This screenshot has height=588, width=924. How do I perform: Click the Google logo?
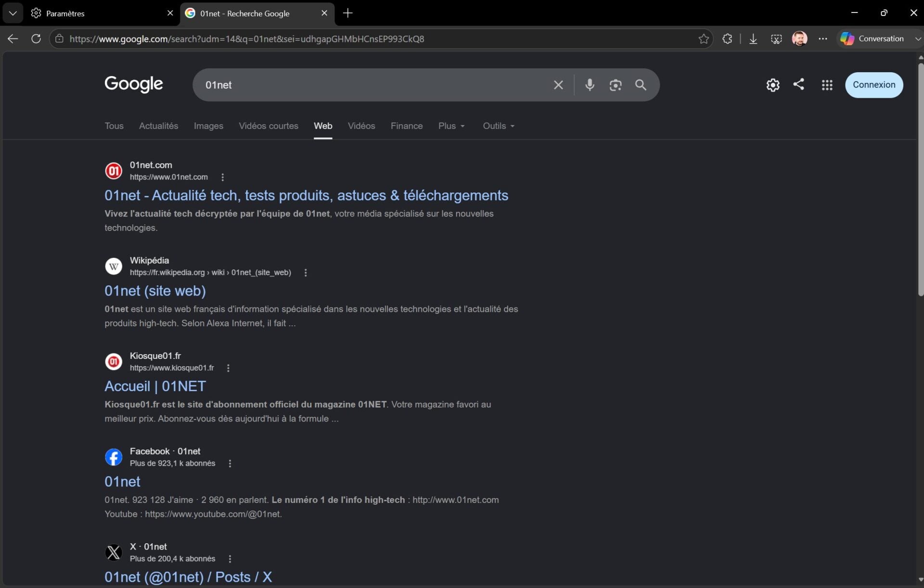(x=134, y=84)
